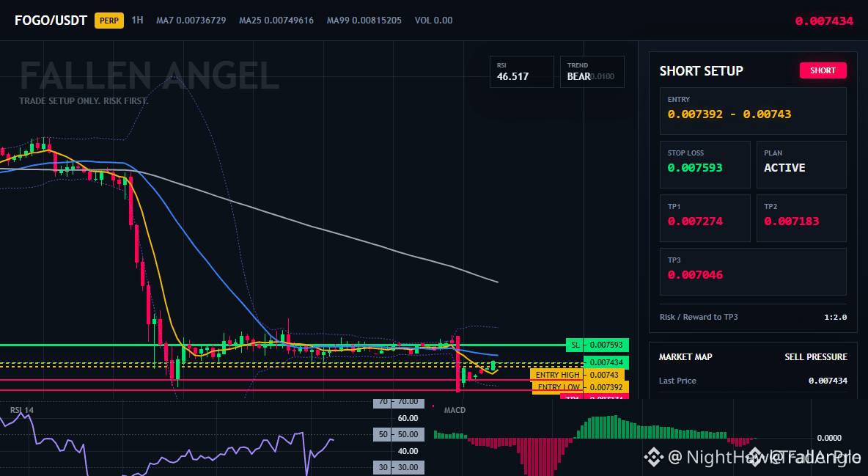The image size is (868, 476).
Task: Click the 1:2.0 risk reward value
Action: 835,317
